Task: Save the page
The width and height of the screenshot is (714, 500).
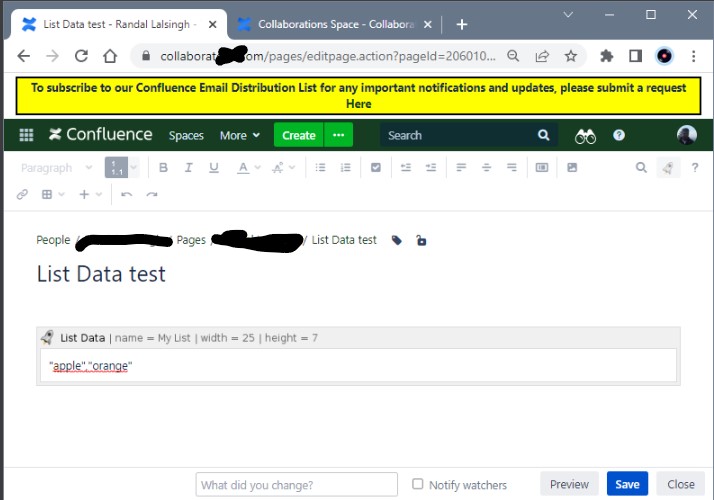Action: tap(627, 484)
